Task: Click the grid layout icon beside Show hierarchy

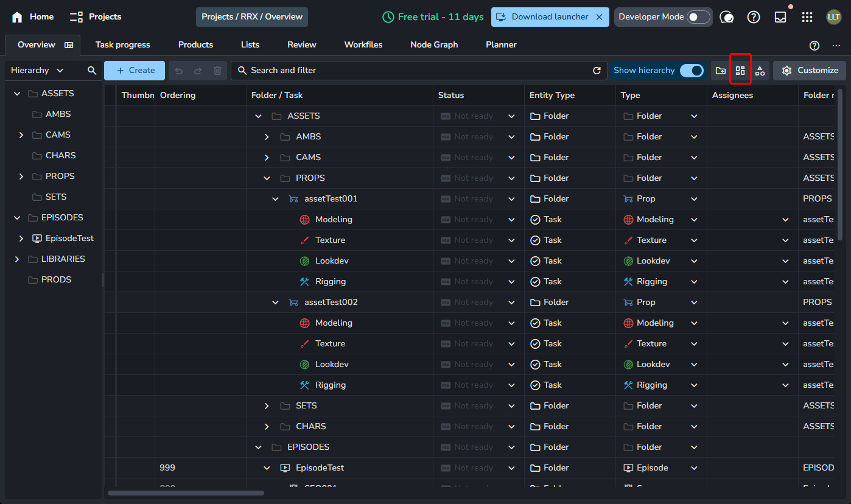Action: (x=740, y=71)
